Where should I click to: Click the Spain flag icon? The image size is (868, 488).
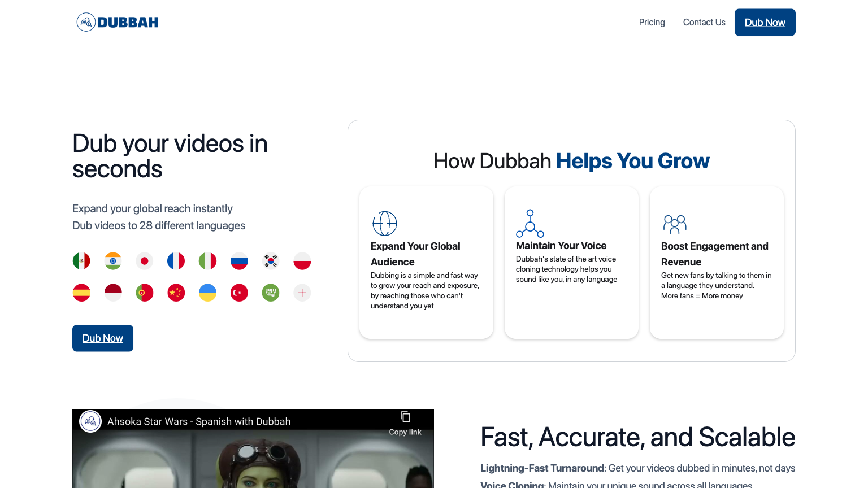pos(81,293)
